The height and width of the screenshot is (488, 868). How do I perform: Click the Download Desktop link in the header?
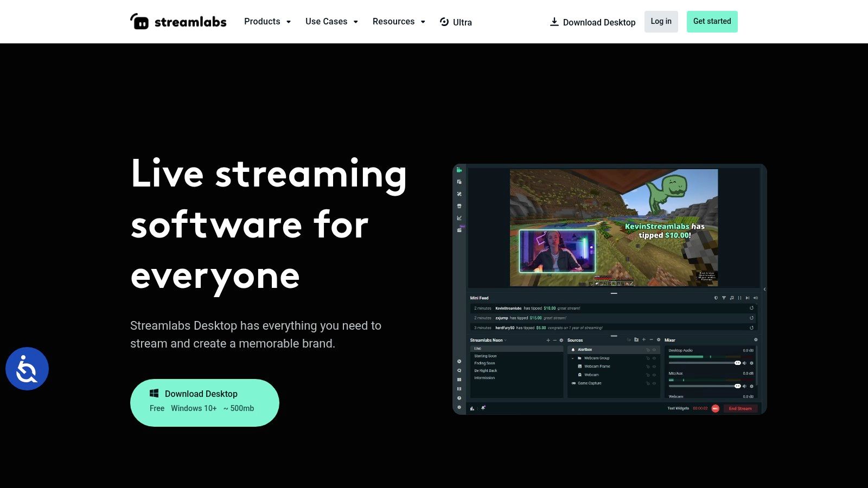click(x=592, y=22)
